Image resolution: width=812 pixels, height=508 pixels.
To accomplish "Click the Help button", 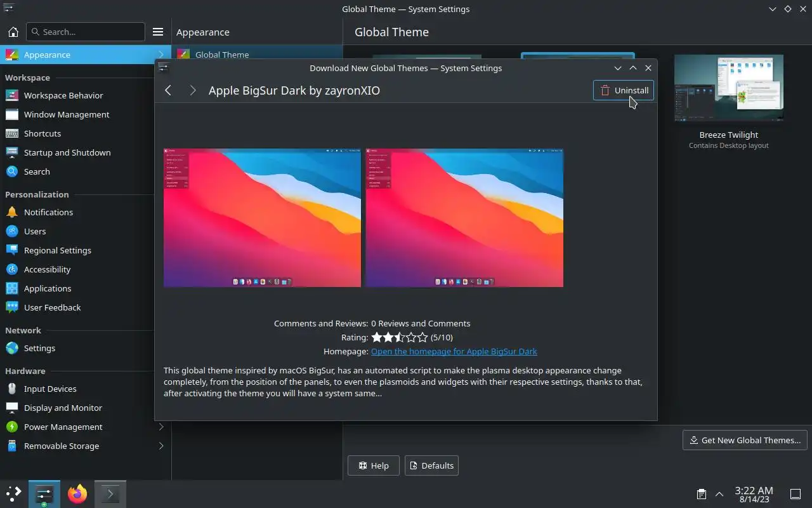I will pyautogui.click(x=374, y=465).
